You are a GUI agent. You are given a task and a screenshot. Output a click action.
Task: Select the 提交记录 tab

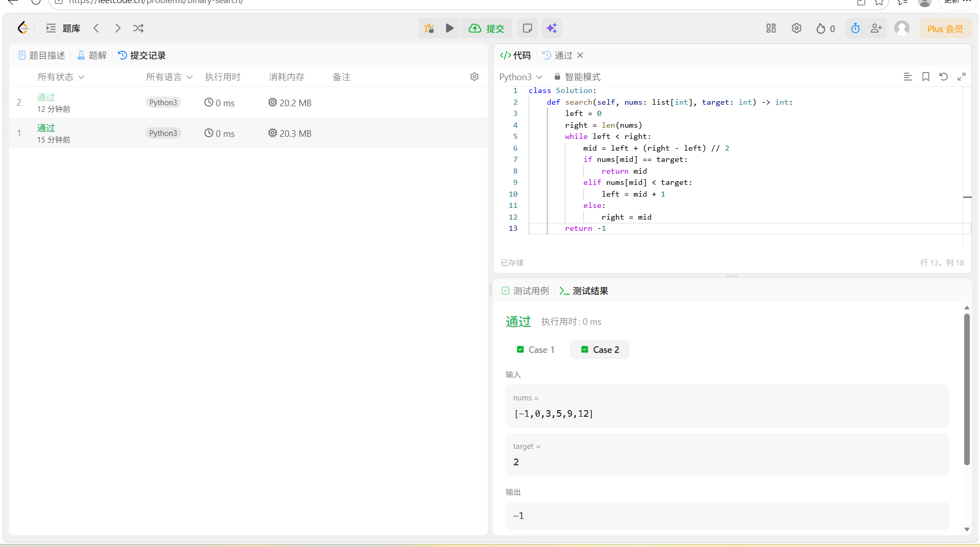pyautogui.click(x=142, y=55)
